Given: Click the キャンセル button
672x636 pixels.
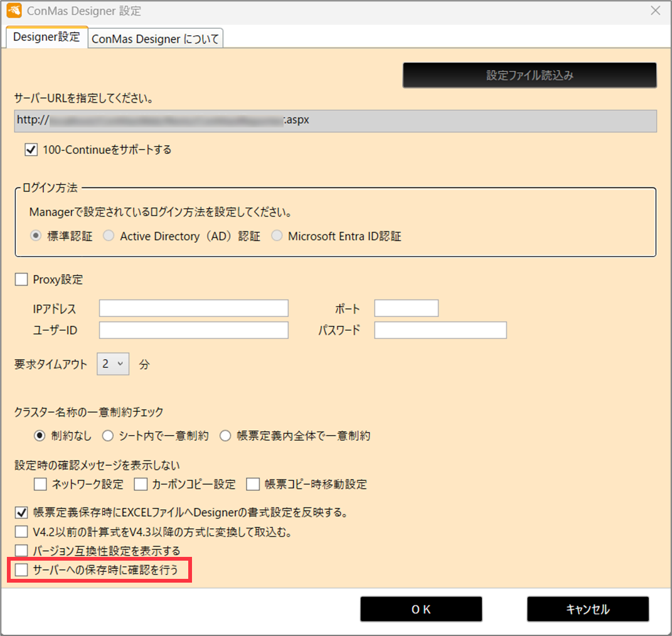Looking at the screenshot, I should [587, 609].
